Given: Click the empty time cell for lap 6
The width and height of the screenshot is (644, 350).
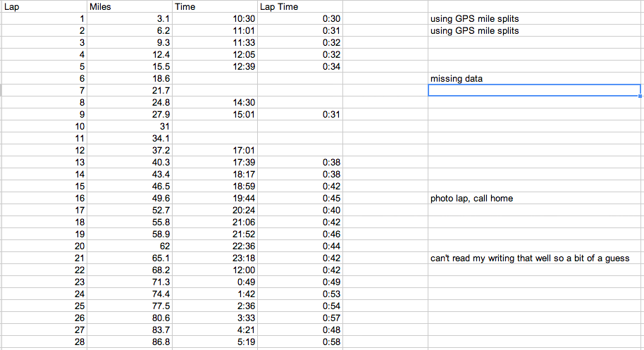Looking at the screenshot, I should click(215, 79).
